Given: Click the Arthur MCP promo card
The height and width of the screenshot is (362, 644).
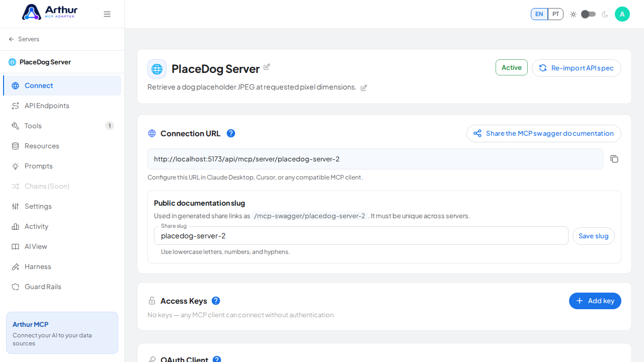Looking at the screenshot, I should pos(62,333).
